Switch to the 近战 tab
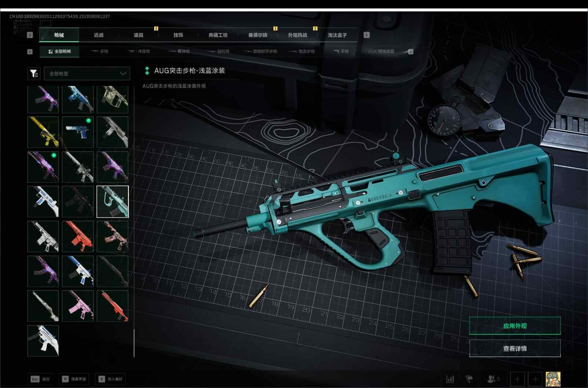 pyautogui.click(x=99, y=35)
